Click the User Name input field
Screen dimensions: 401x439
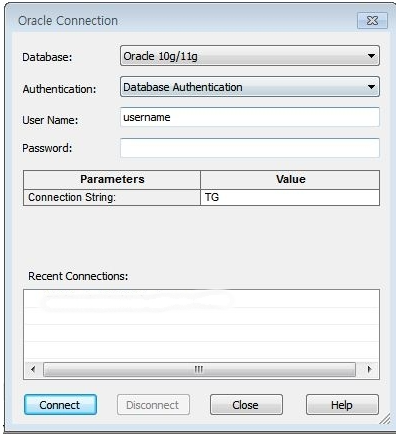250,117
